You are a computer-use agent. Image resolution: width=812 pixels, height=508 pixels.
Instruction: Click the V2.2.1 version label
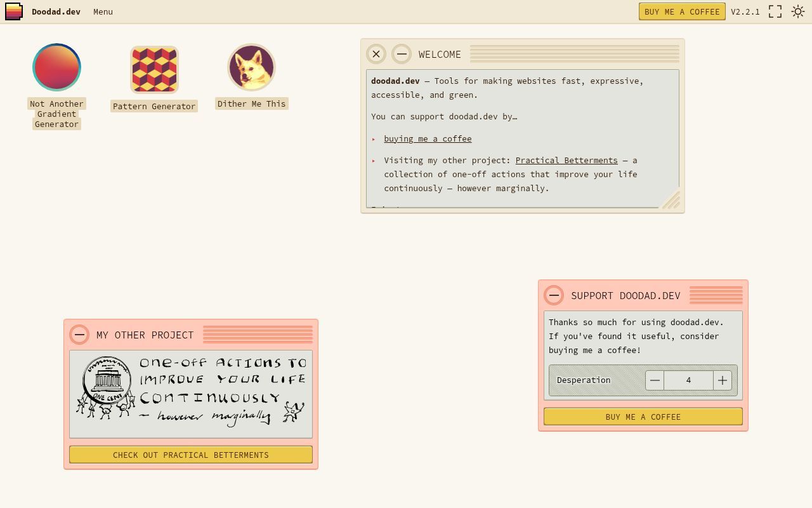[745, 11]
